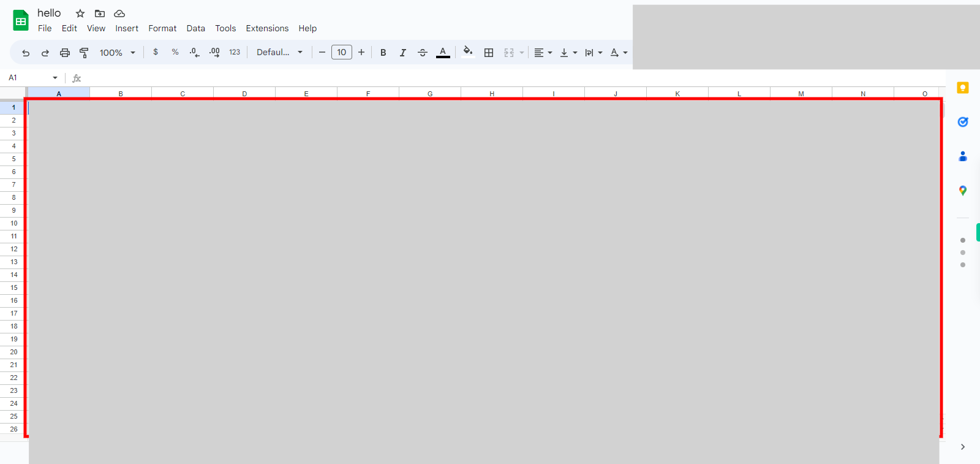Increase decimal places
The width and height of the screenshot is (980, 464).
point(214,52)
